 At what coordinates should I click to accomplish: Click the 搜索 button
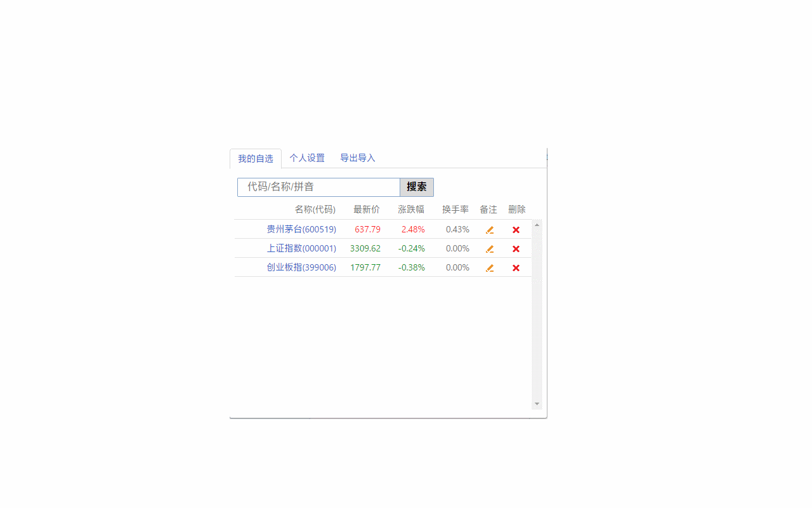point(417,187)
